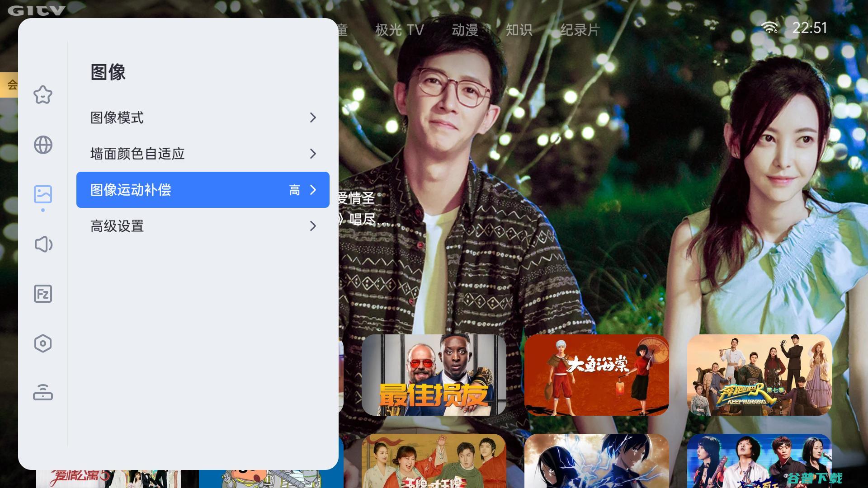Switch to 知识 tab
Image resolution: width=868 pixels, height=488 pixels.
tap(519, 30)
